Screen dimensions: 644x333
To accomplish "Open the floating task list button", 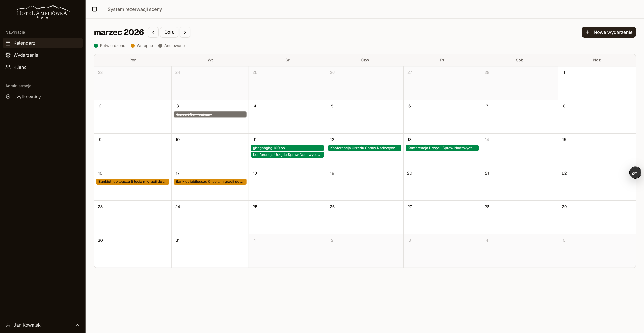I will [635, 172].
